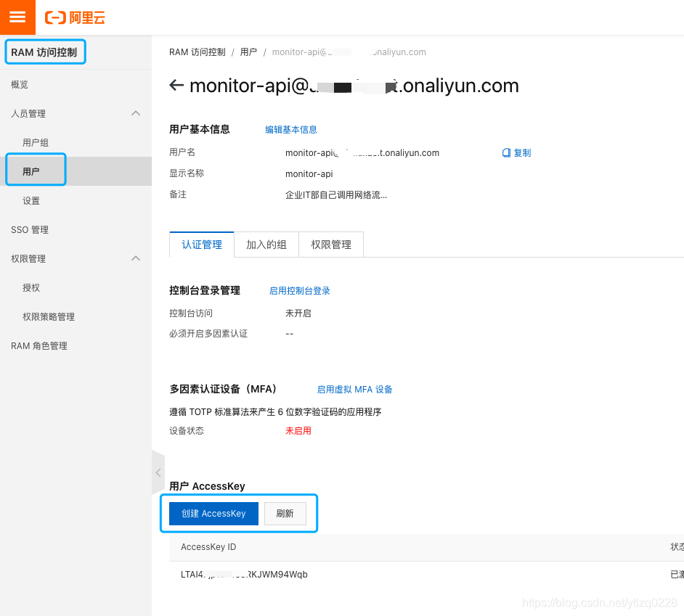Open 概览 in the sidebar

tap(20, 85)
